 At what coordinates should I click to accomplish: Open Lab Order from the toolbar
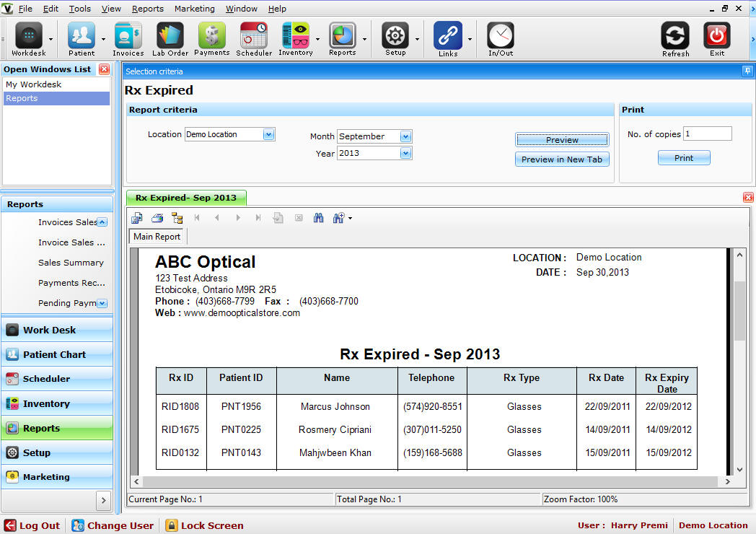170,38
